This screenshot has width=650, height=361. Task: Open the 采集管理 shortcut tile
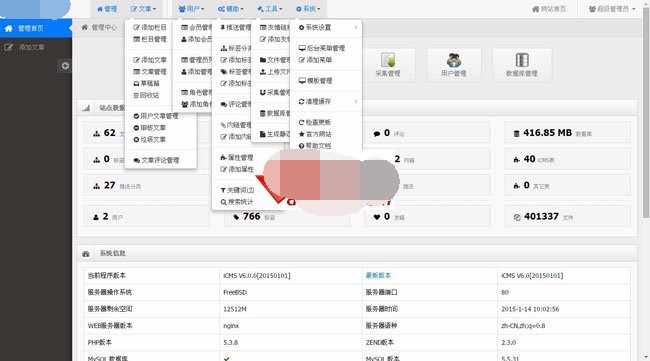point(388,65)
